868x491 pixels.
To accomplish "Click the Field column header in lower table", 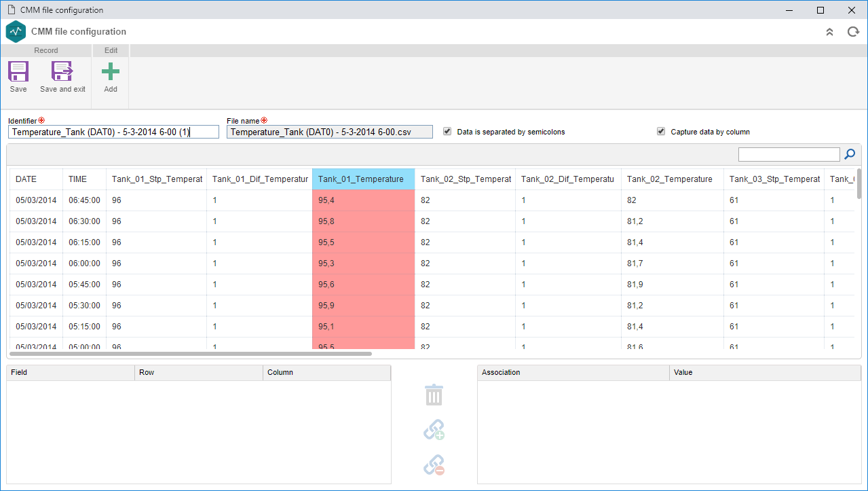I will coord(71,373).
